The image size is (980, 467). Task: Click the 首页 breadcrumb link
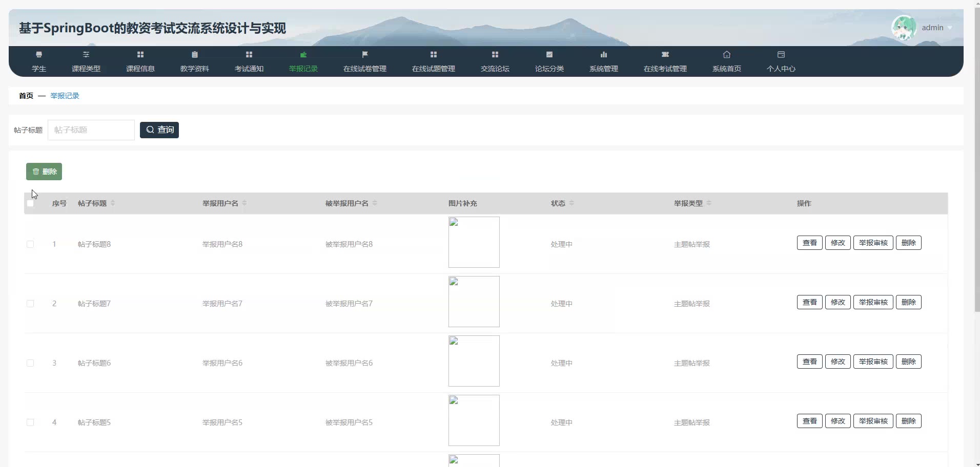point(26,96)
